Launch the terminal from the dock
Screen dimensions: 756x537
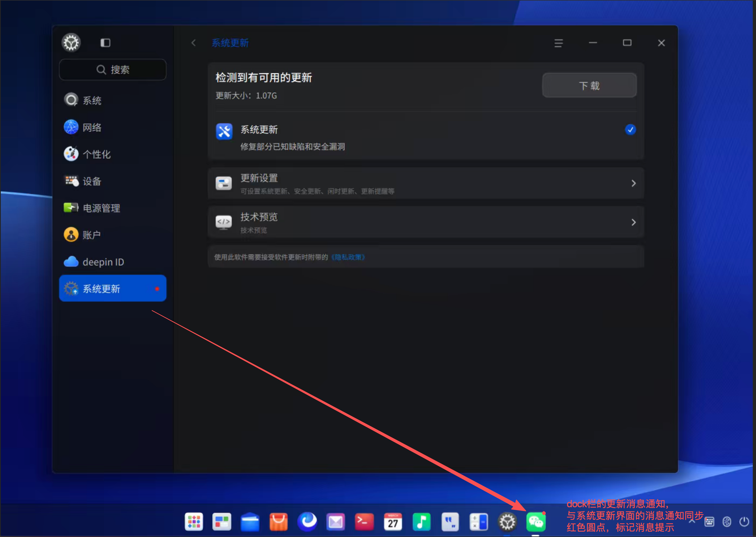(x=364, y=522)
